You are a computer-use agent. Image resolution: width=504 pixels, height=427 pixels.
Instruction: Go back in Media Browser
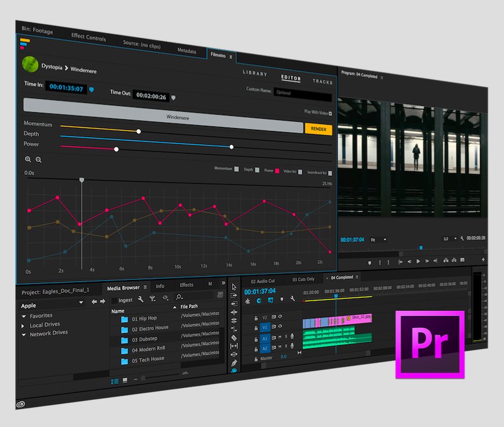[x=94, y=302]
